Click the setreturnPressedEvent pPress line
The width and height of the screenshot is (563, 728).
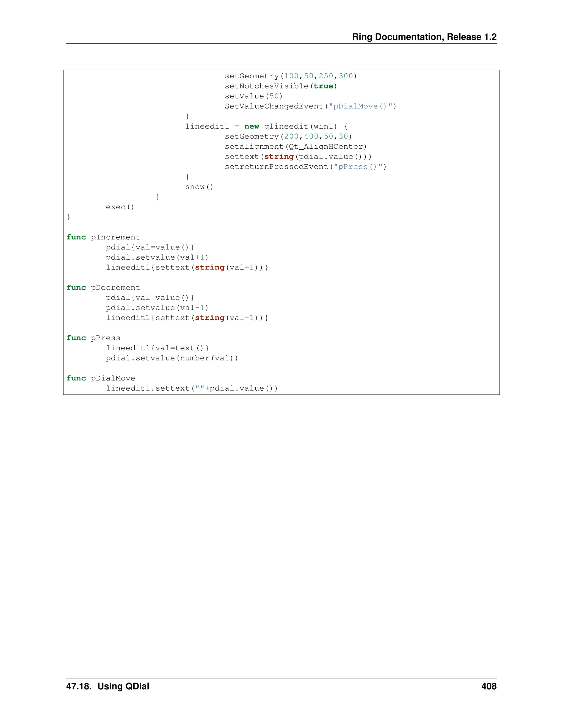[x=305, y=167]
